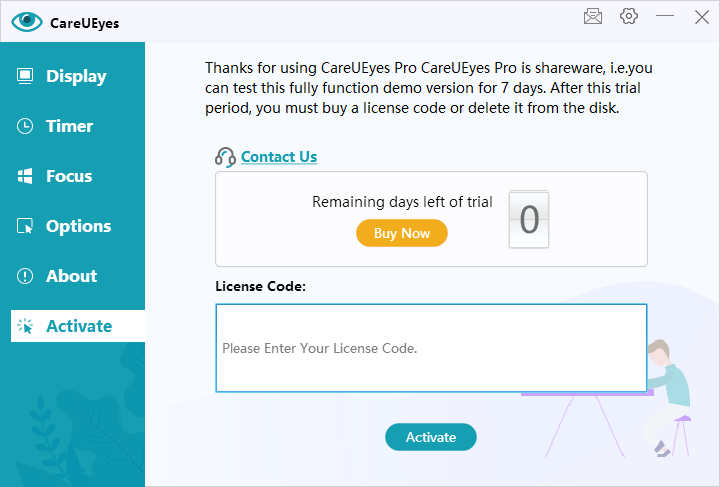Open the feedback envelope icon in title bar

[x=592, y=17]
